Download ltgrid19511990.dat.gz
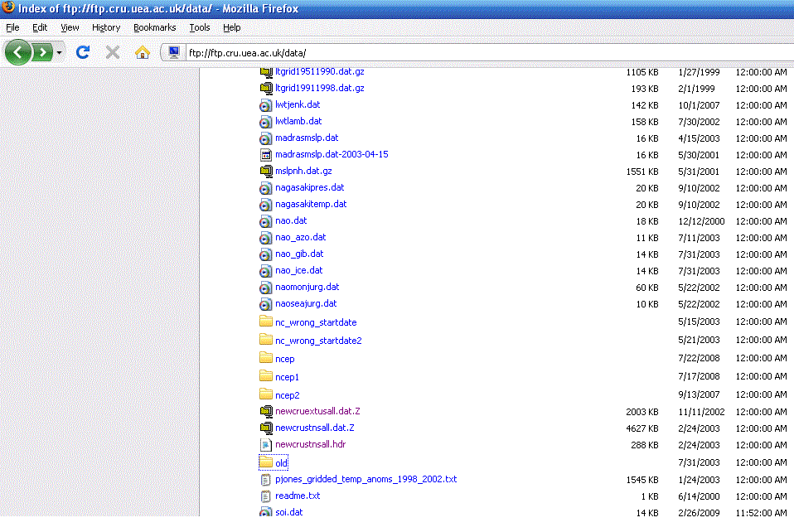 pos(320,71)
